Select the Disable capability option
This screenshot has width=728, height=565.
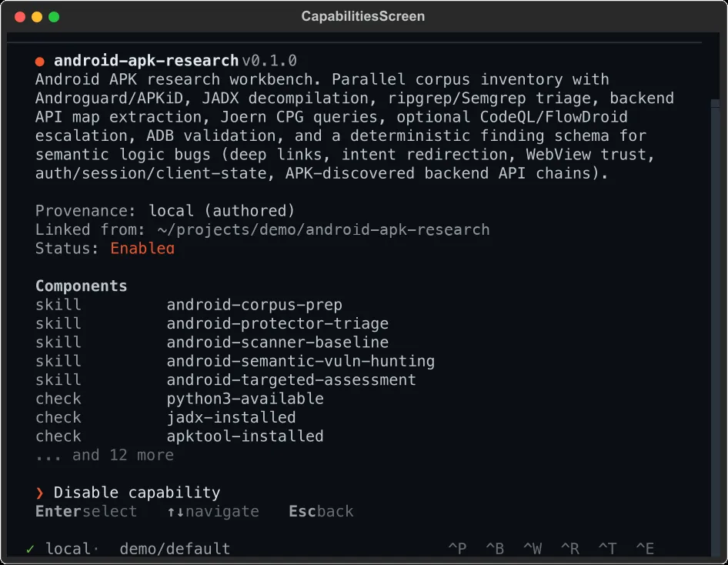click(128, 493)
